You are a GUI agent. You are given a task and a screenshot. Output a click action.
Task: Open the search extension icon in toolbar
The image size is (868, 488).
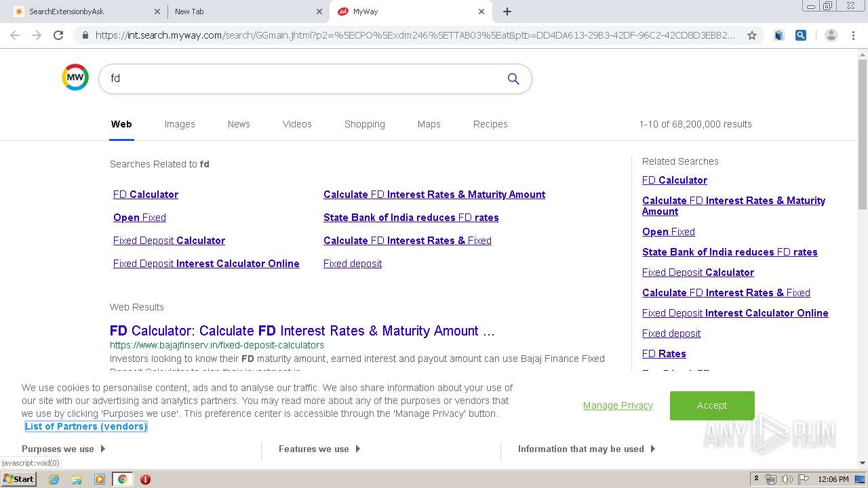801,35
